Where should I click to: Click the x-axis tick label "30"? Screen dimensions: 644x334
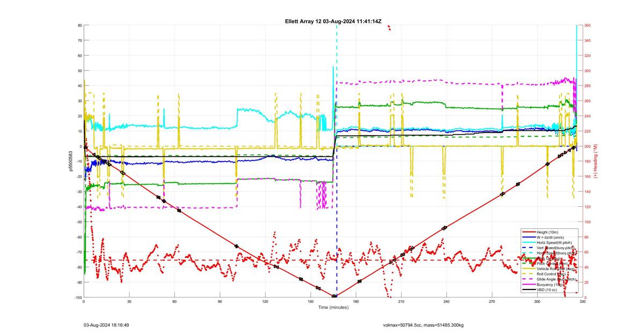pyautogui.click(x=129, y=302)
